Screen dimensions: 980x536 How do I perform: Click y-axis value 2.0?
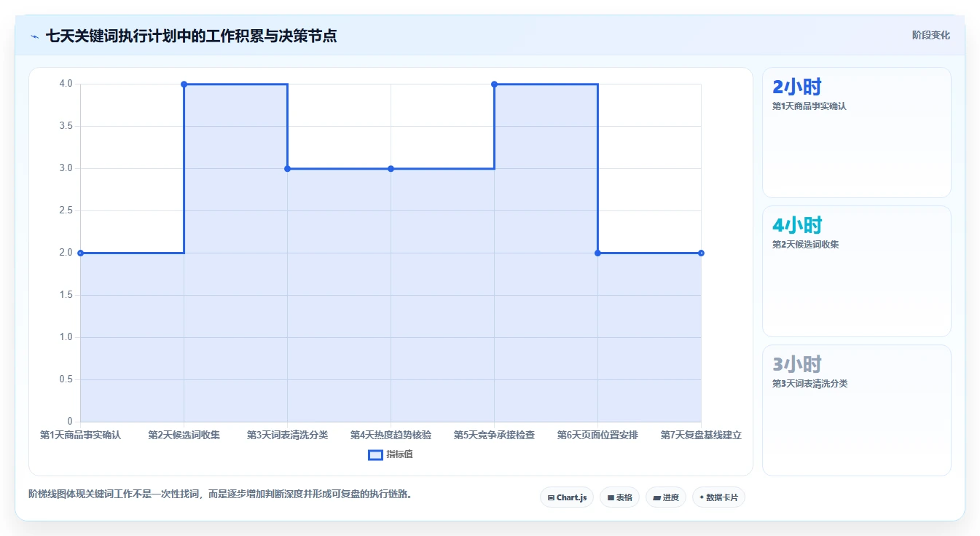pyautogui.click(x=66, y=253)
